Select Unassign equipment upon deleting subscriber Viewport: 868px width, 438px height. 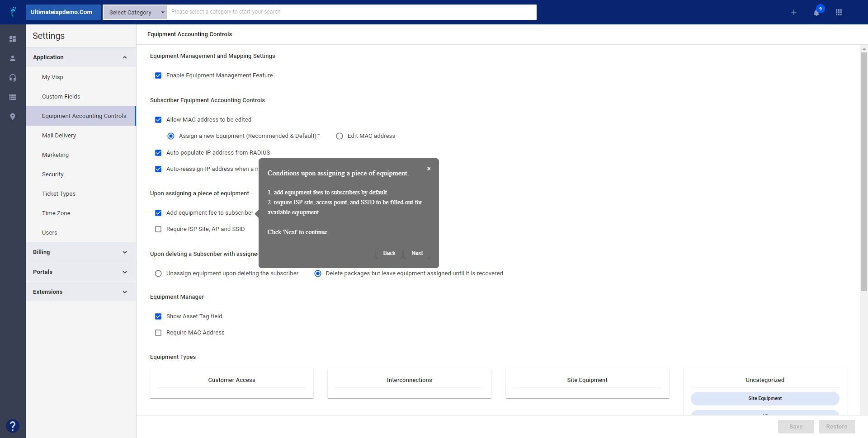(158, 273)
